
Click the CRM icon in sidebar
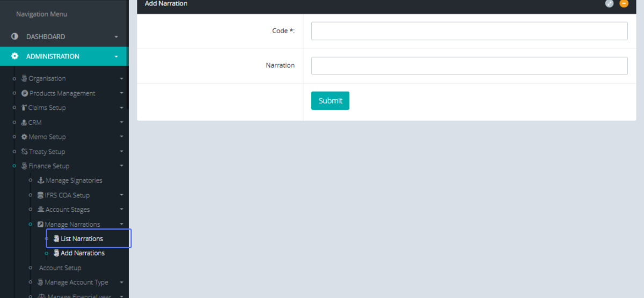pos(24,122)
